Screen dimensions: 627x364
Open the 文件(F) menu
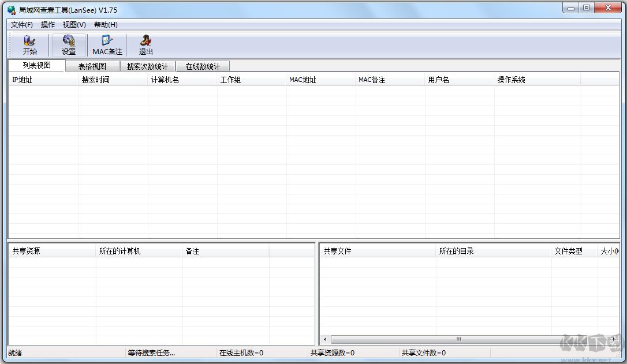click(22, 25)
